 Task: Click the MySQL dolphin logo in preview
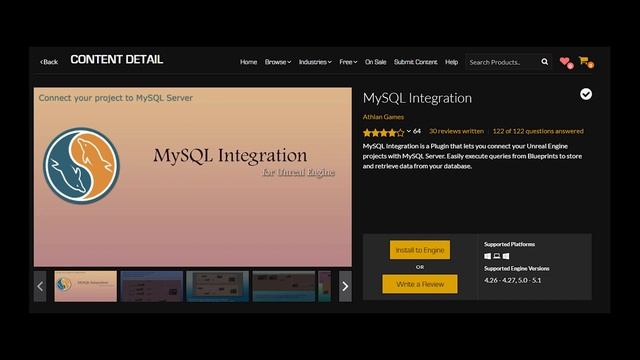click(x=82, y=166)
